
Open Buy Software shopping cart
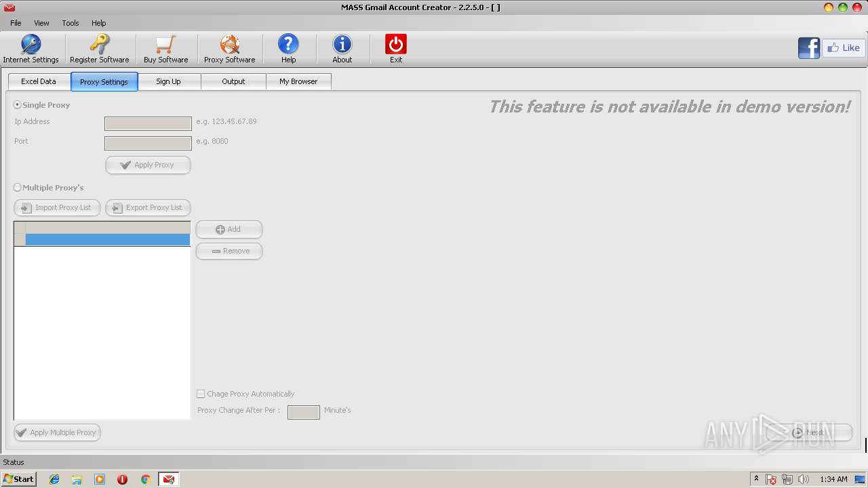pos(165,49)
